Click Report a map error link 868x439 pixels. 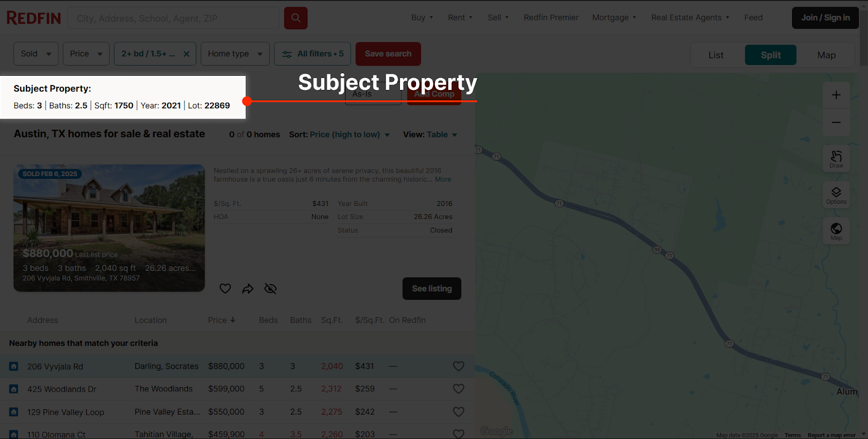coord(831,435)
